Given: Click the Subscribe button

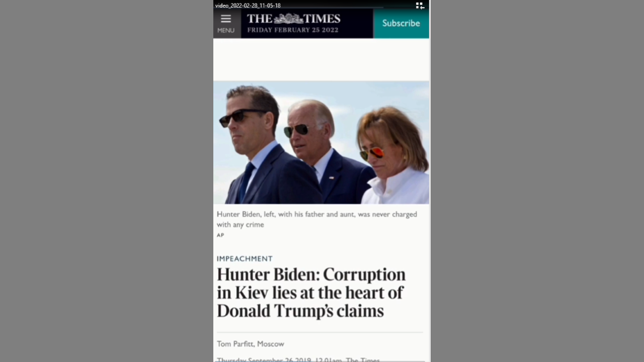Looking at the screenshot, I should (x=401, y=23).
